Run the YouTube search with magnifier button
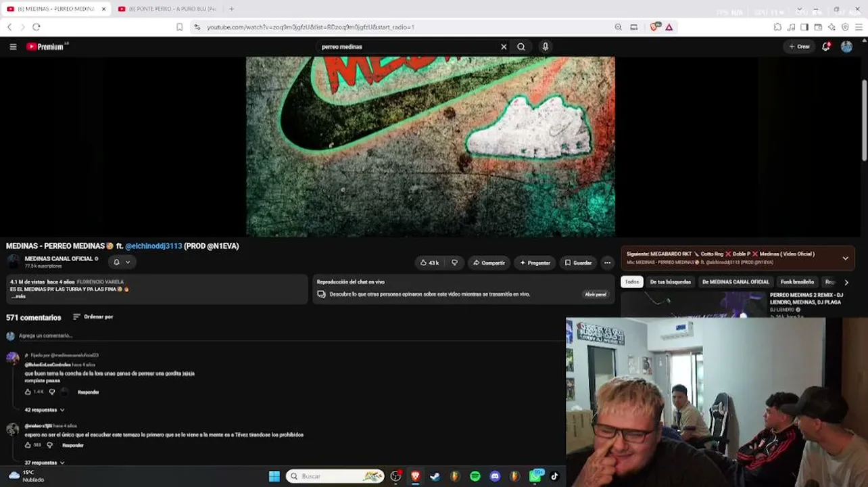Image resolution: width=868 pixels, height=487 pixels. [521, 47]
